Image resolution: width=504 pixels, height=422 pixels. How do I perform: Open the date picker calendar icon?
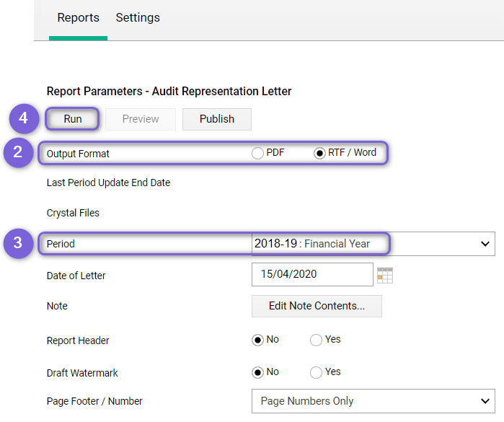pyautogui.click(x=385, y=276)
